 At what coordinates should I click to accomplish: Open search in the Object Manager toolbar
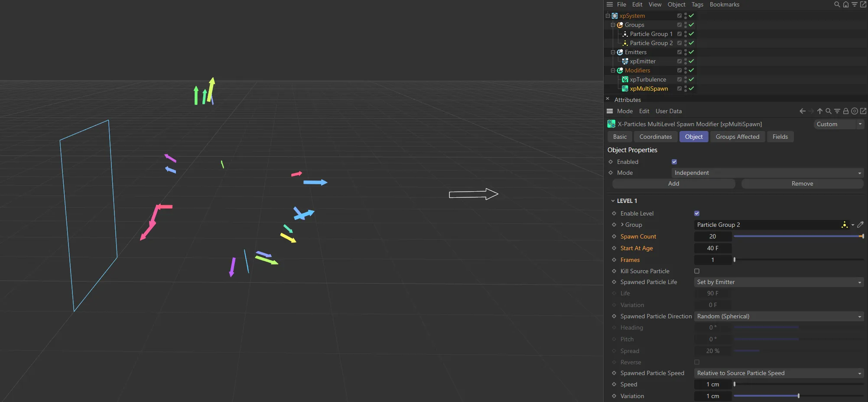[x=836, y=4]
